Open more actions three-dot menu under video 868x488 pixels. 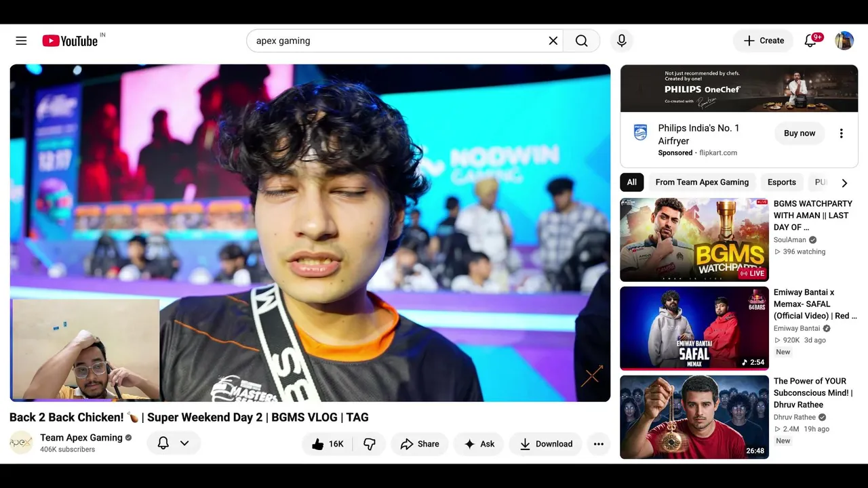click(599, 444)
